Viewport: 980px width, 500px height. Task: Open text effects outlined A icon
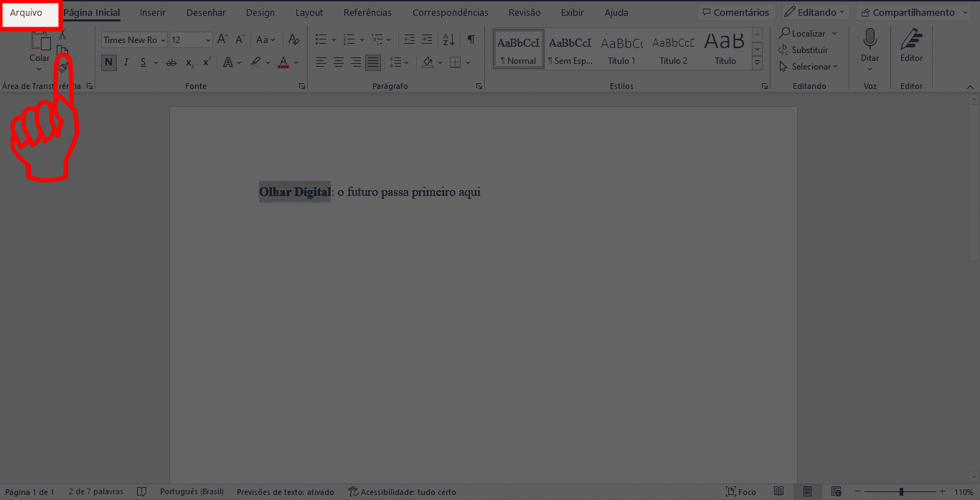(x=228, y=63)
